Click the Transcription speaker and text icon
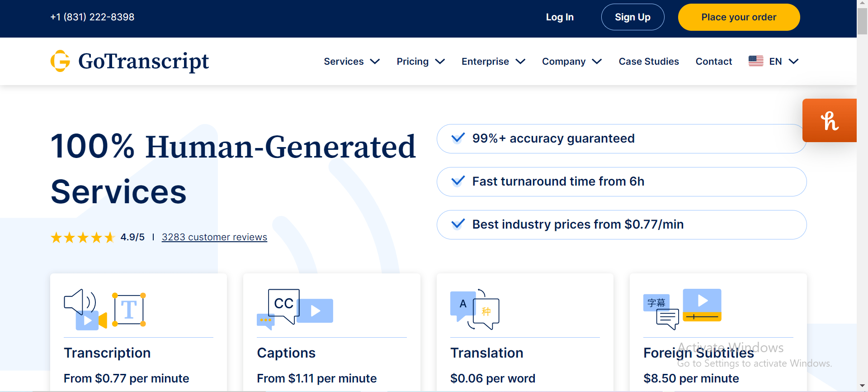The height and width of the screenshot is (392, 868). [x=105, y=310]
